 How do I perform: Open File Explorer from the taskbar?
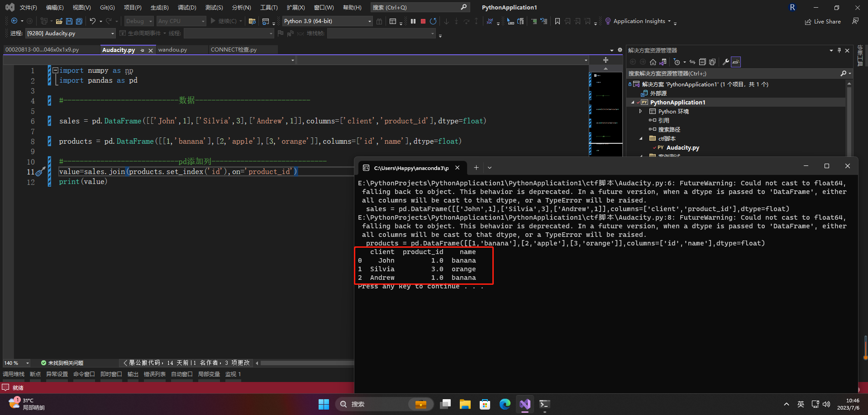tap(465, 404)
